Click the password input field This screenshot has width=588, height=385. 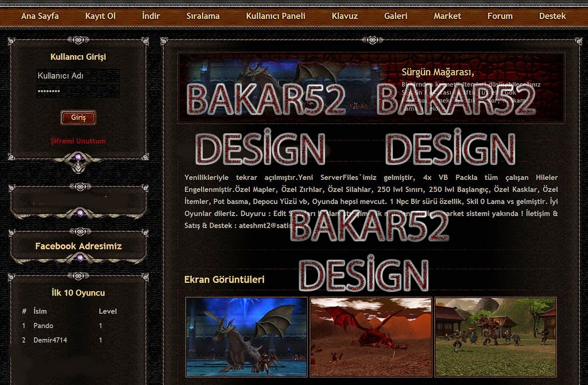pyautogui.click(x=78, y=91)
